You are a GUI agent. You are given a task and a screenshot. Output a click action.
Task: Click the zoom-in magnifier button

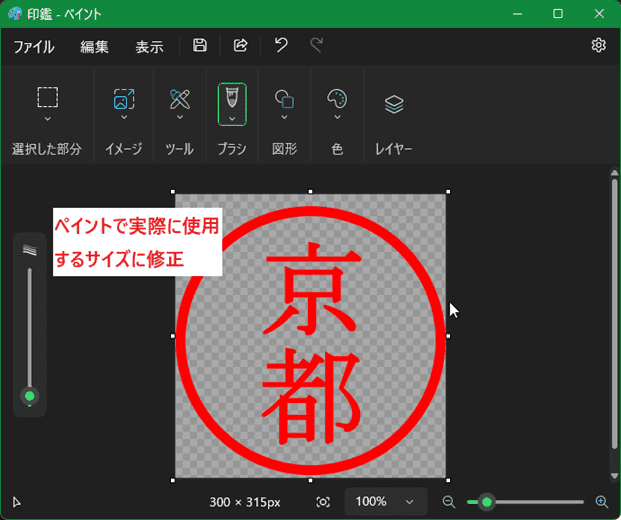[x=601, y=501]
